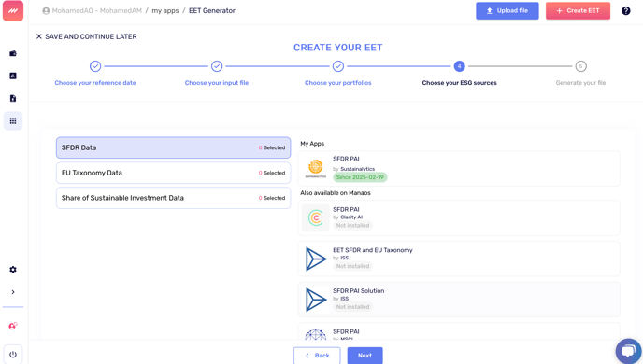643x364 pixels.
Task: Open the help question mark icon
Action: tap(626, 10)
